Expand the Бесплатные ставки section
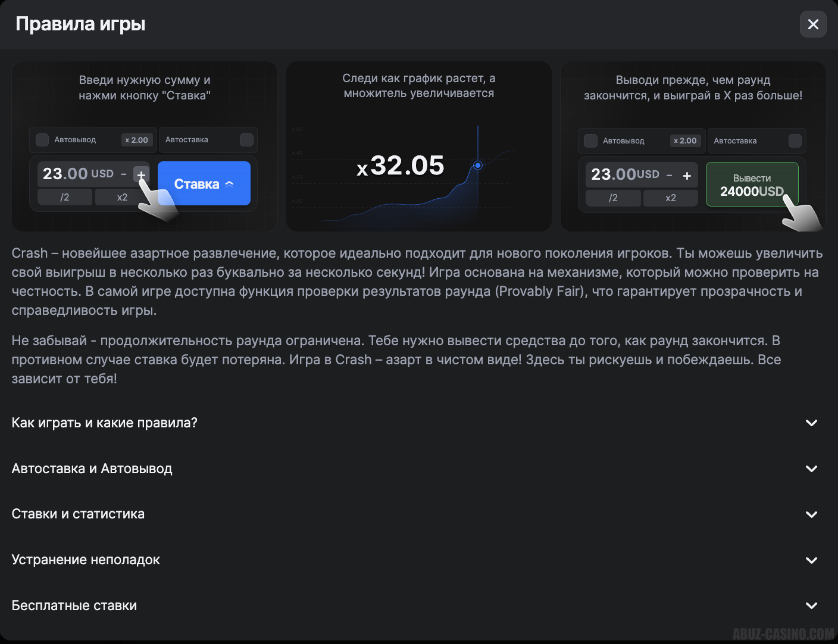 coord(811,605)
